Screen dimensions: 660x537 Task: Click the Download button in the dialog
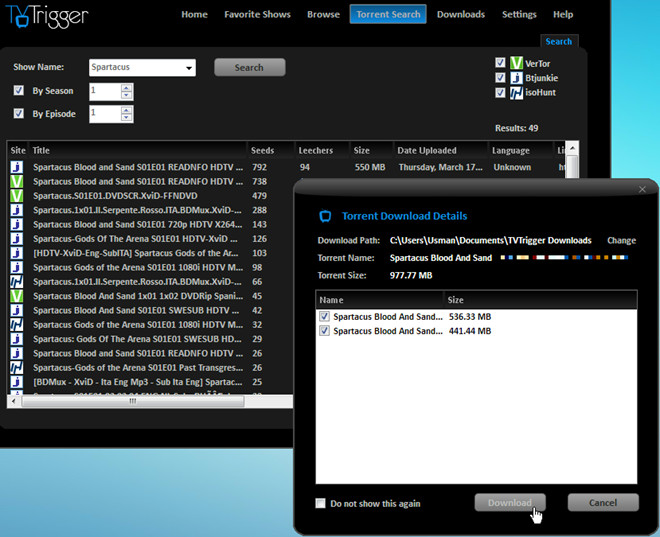coord(510,502)
